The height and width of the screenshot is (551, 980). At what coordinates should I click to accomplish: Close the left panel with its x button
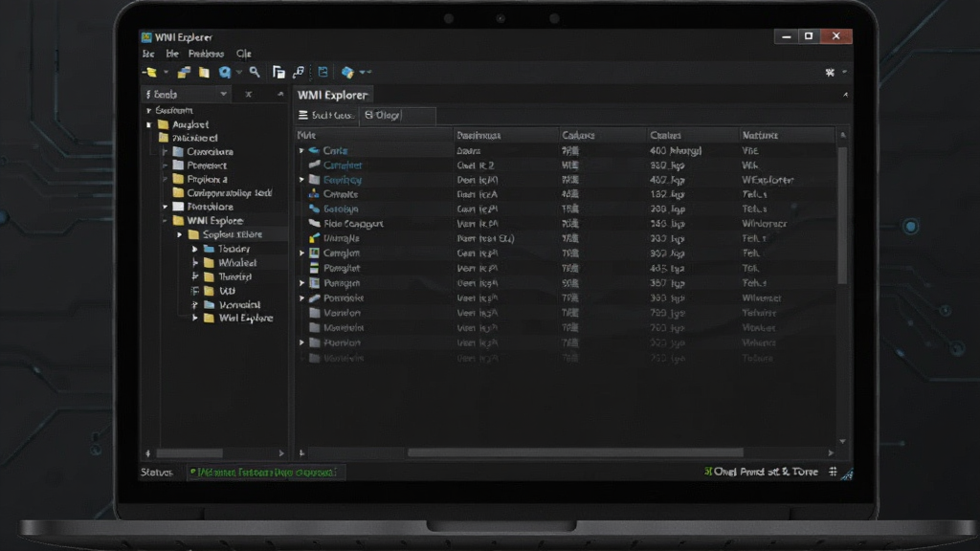coord(248,95)
